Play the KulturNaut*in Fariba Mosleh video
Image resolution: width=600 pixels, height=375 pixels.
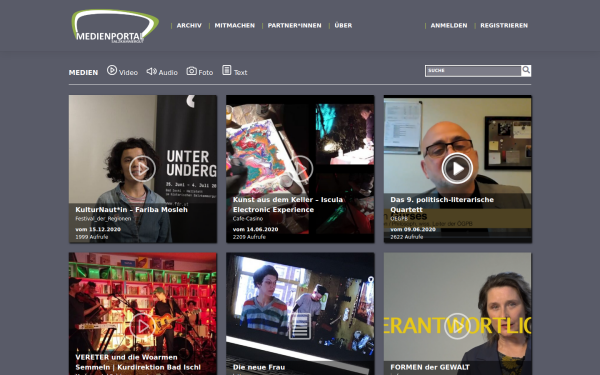point(142,169)
